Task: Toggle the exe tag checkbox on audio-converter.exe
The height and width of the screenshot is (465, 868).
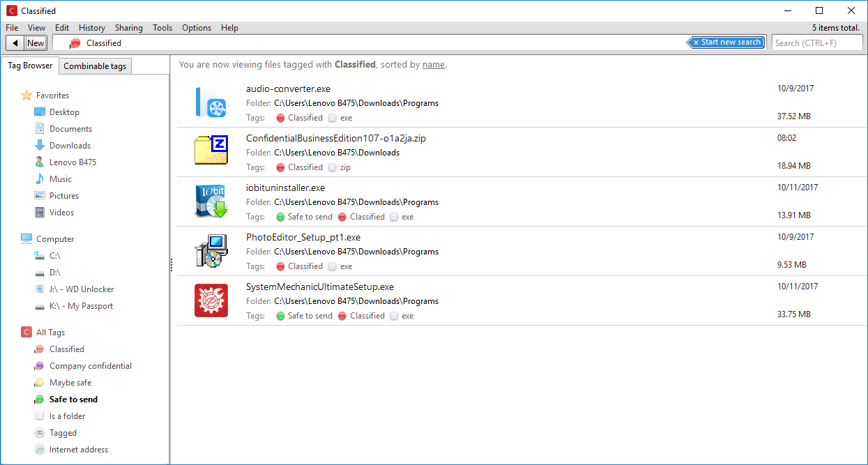Action: click(x=333, y=118)
